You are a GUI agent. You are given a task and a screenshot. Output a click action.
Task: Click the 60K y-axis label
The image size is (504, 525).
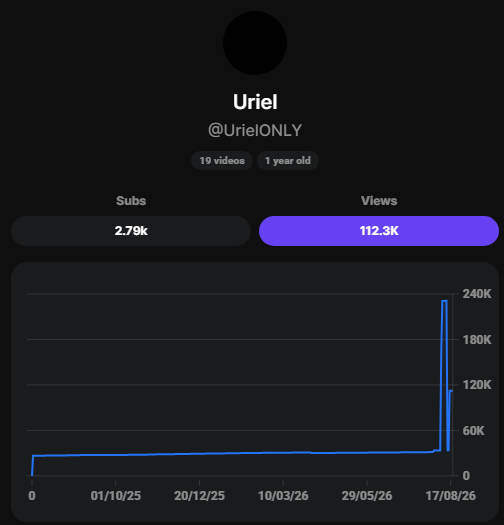pyautogui.click(x=473, y=431)
